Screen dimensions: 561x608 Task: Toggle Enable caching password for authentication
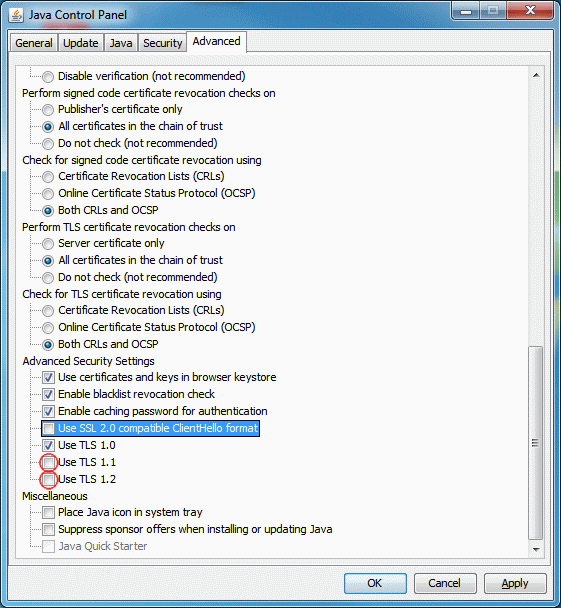click(x=48, y=411)
